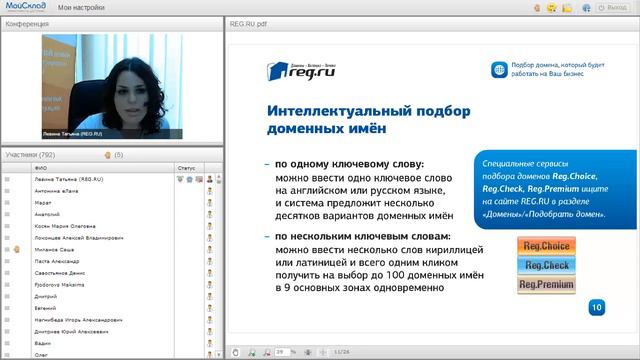The image size is (640, 360).
Task: Click the raised hands counter icon beside (5)
Action: tap(108, 155)
